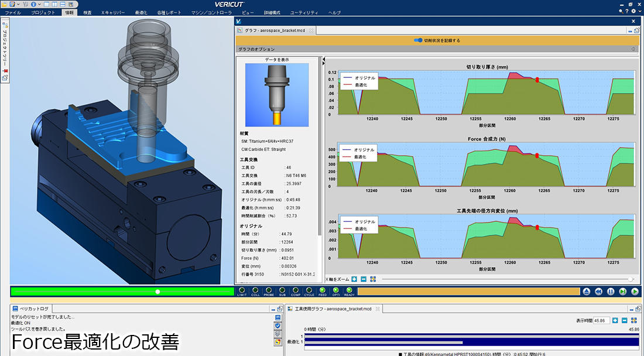Screen dimensions: 644x356
Task: Switch to the 情報 ribbon tab
Action: pos(69,13)
